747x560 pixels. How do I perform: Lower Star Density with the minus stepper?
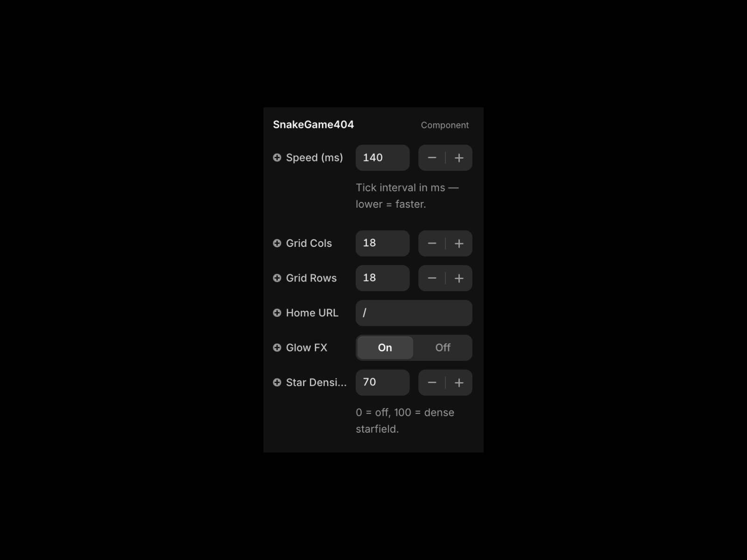coord(432,383)
